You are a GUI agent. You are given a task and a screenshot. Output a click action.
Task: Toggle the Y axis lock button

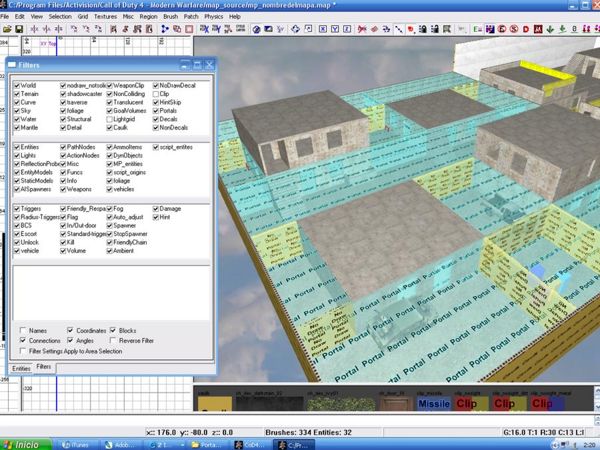[335, 29]
